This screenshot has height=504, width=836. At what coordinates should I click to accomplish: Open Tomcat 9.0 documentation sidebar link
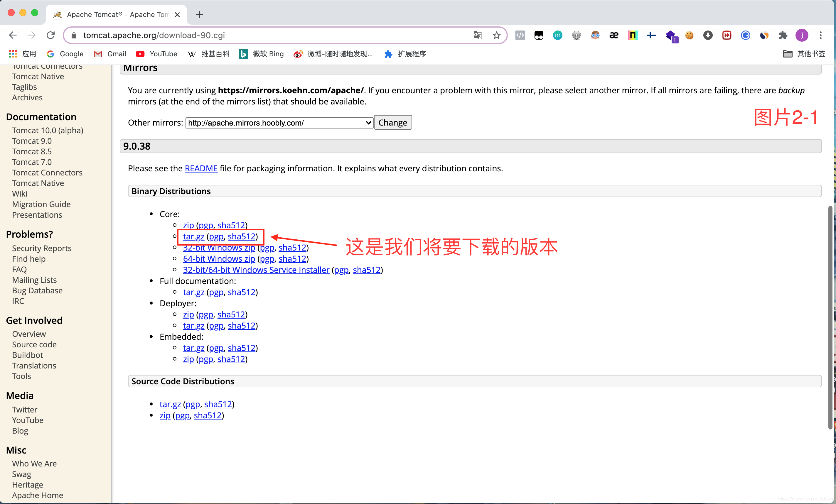[32, 141]
